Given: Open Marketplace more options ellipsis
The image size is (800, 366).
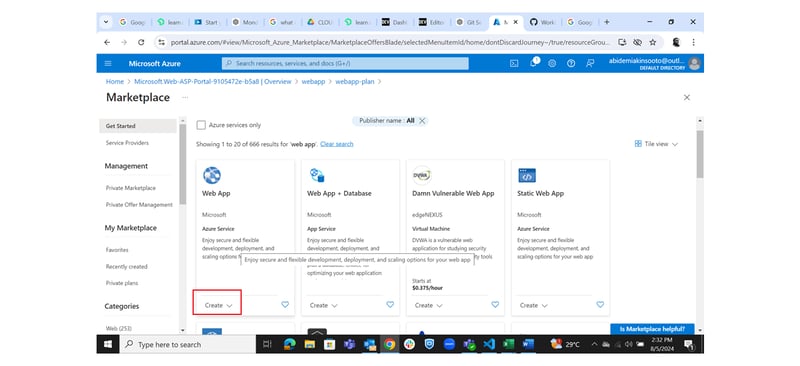Looking at the screenshot, I should pos(185,97).
